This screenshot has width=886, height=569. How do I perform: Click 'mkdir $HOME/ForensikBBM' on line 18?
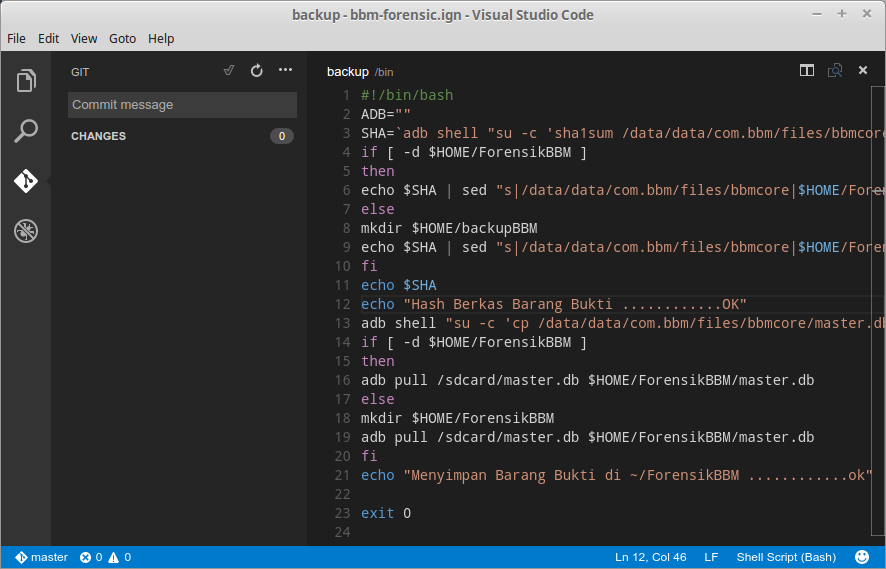pyautogui.click(x=458, y=418)
